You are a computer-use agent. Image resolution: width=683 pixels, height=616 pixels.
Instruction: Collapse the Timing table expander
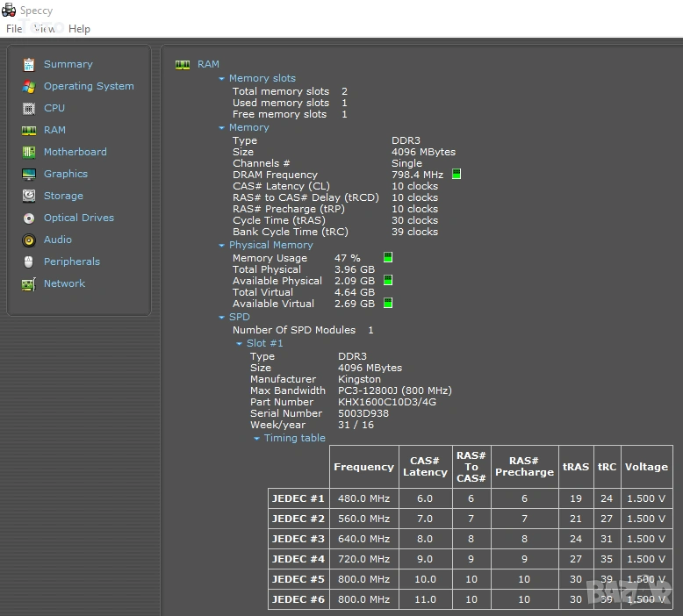[x=257, y=439]
